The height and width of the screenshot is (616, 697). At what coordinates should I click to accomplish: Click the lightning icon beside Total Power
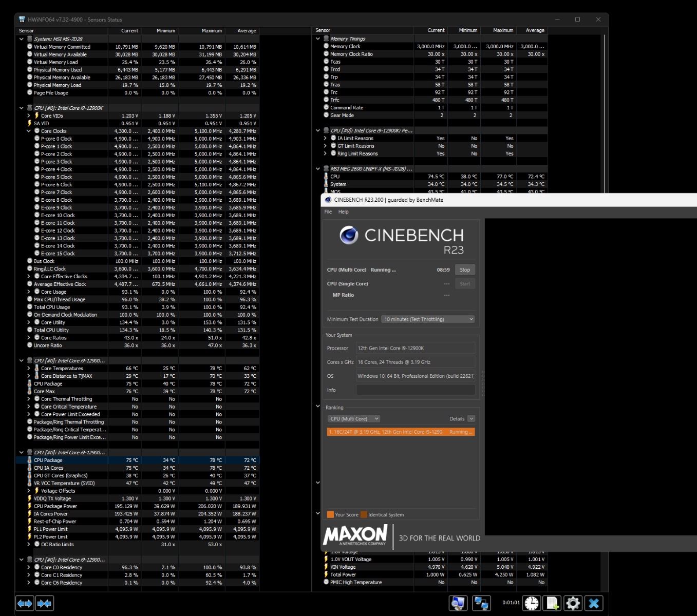[326, 575]
